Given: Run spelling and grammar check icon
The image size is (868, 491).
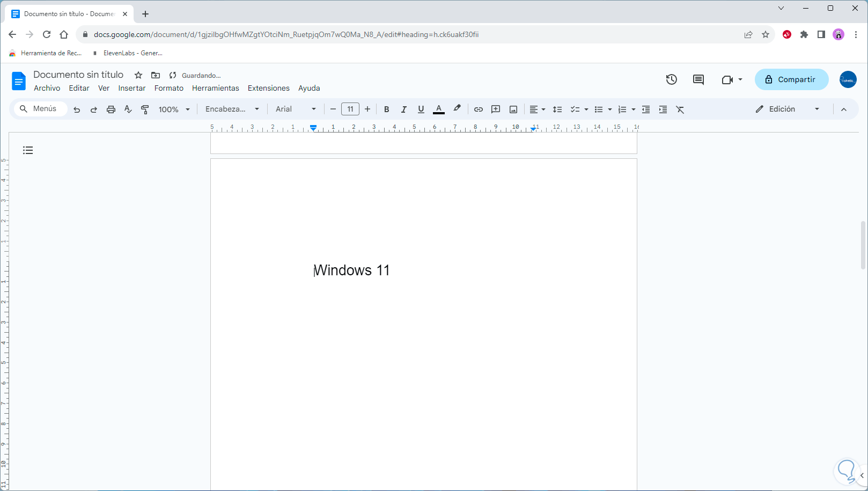Looking at the screenshot, I should click(128, 109).
